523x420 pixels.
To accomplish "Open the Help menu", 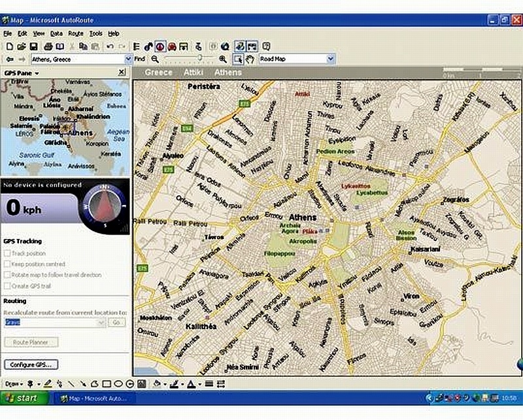I will [x=113, y=34].
